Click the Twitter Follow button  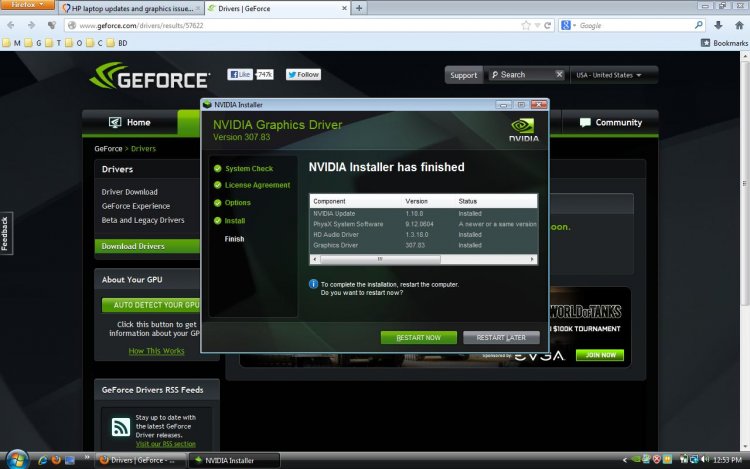pos(303,75)
